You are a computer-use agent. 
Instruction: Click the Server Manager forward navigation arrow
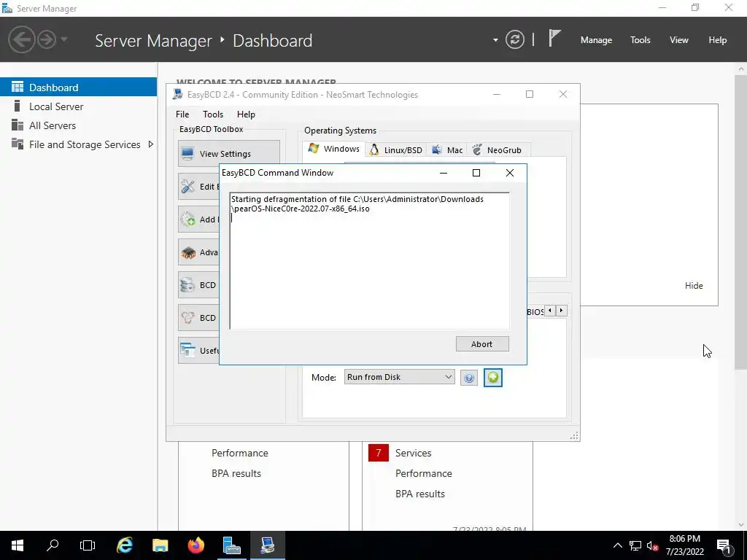(x=47, y=39)
